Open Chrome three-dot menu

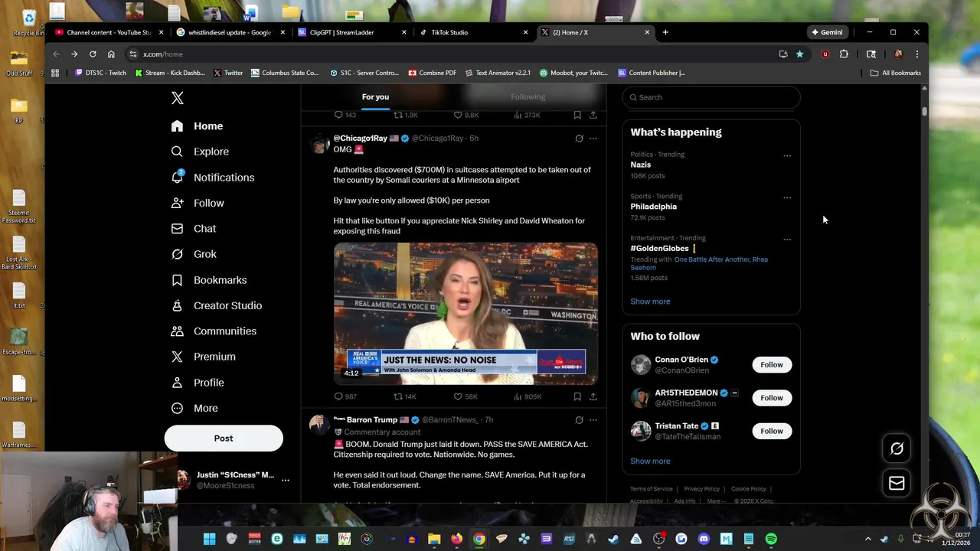pos(916,54)
